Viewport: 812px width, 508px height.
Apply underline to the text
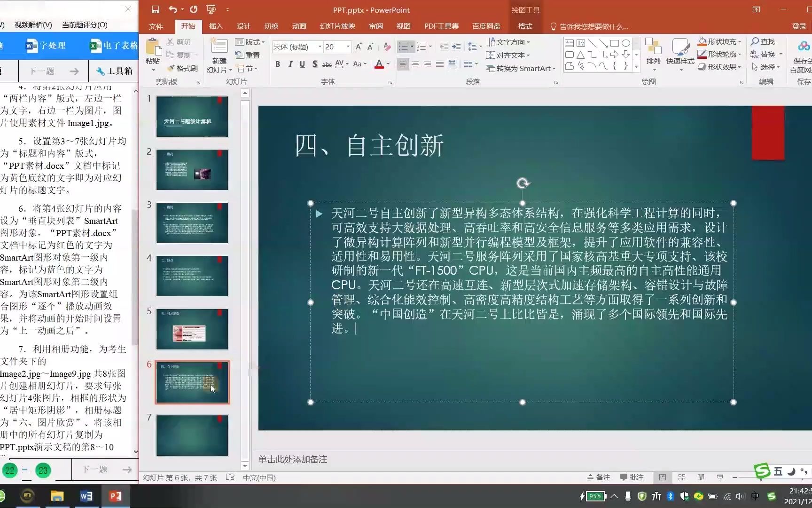302,64
